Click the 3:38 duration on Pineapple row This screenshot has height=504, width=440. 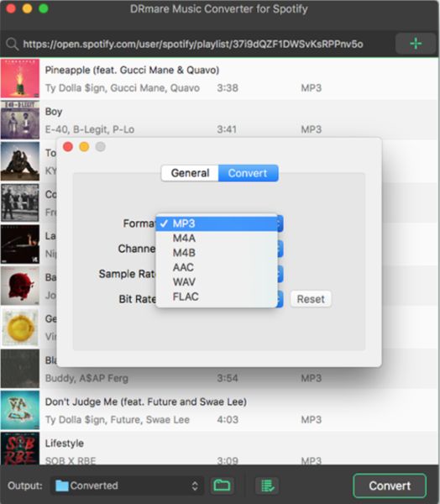tap(228, 87)
